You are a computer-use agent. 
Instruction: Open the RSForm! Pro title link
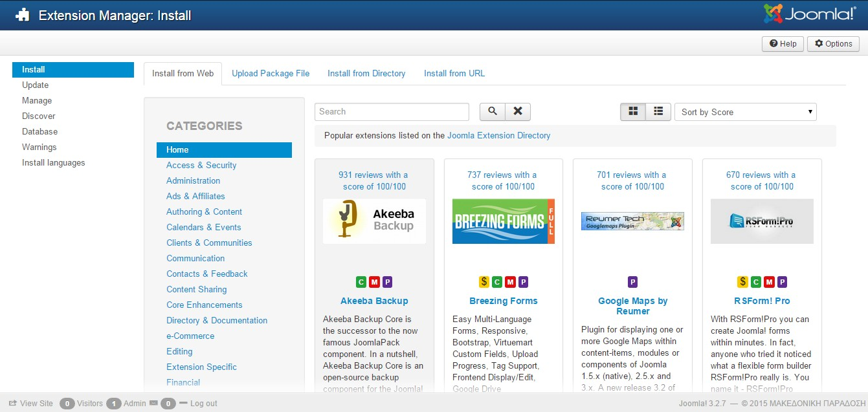762,301
